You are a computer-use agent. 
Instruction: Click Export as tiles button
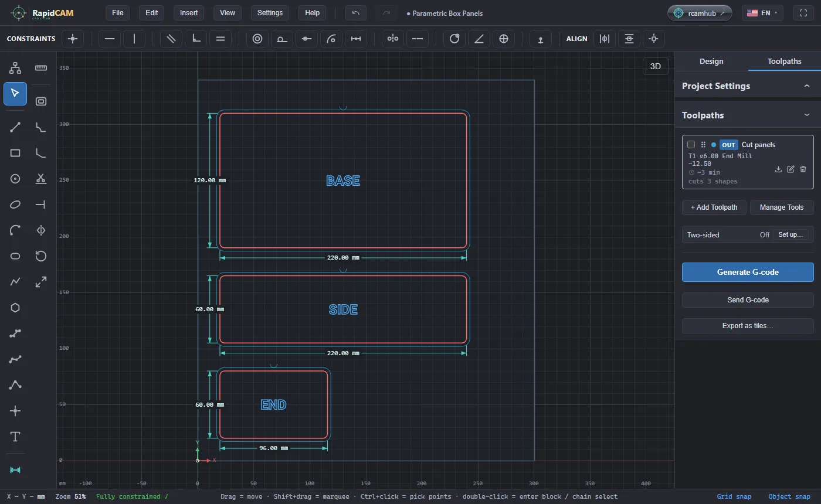pos(748,326)
